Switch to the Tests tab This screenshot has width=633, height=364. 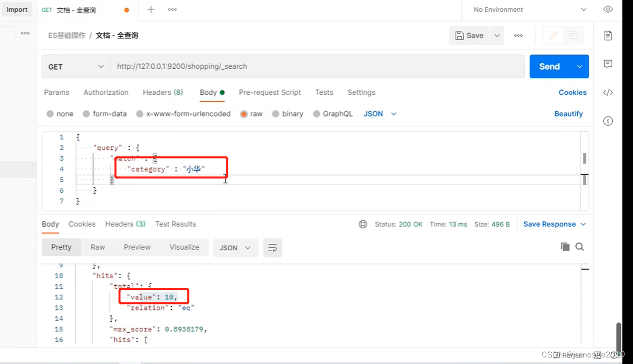coord(324,92)
